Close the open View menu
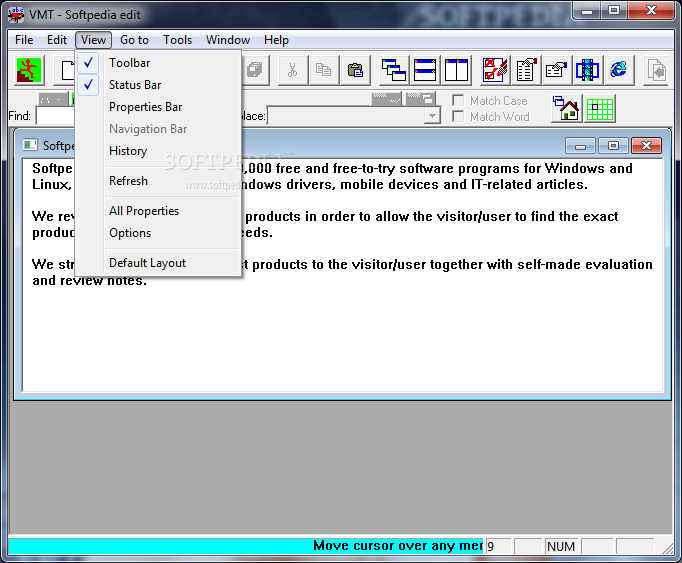 pos(93,40)
